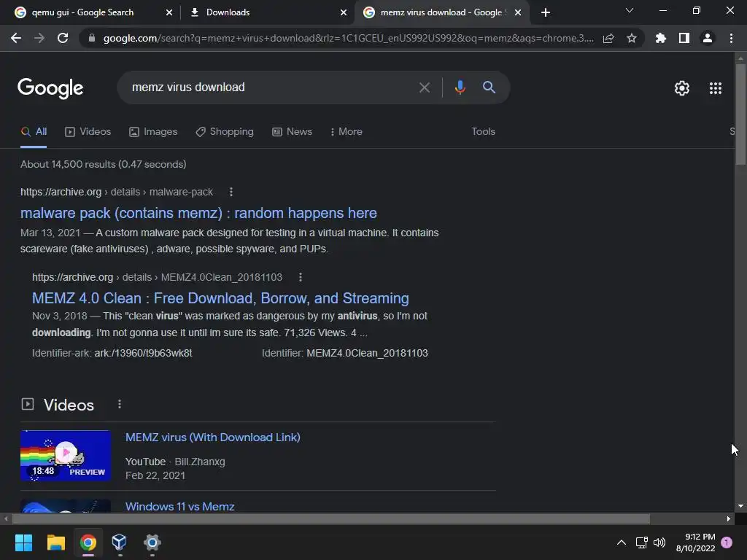Switch to Shopping search results
747x560 pixels.
(x=225, y=132)
